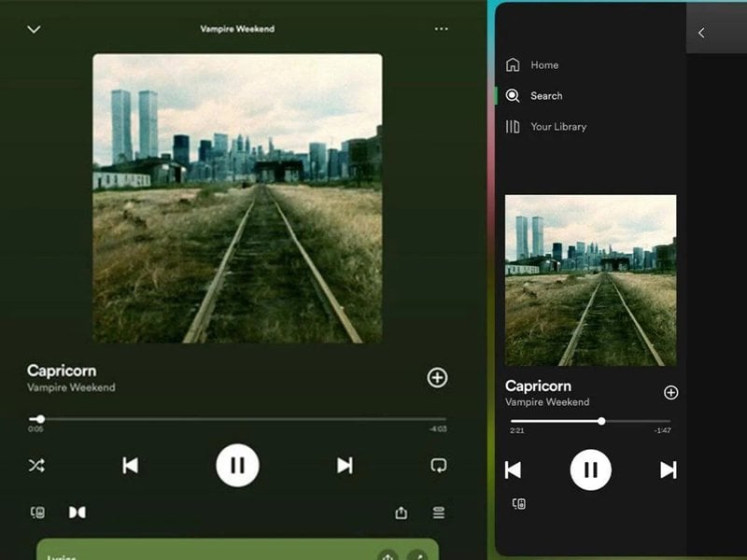Go back to the previous track
747x560 pixels.
(131, 464)
